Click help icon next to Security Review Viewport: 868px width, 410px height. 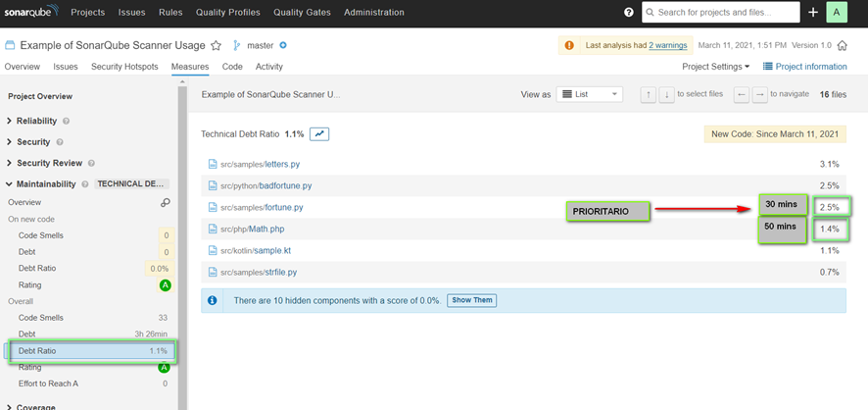pos(91,164)
